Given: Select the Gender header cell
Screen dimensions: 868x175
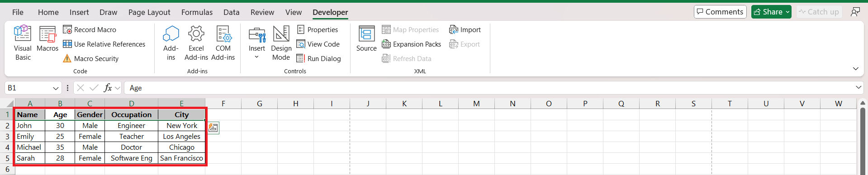Looking at the screenshot, I should tap(90, 115).
